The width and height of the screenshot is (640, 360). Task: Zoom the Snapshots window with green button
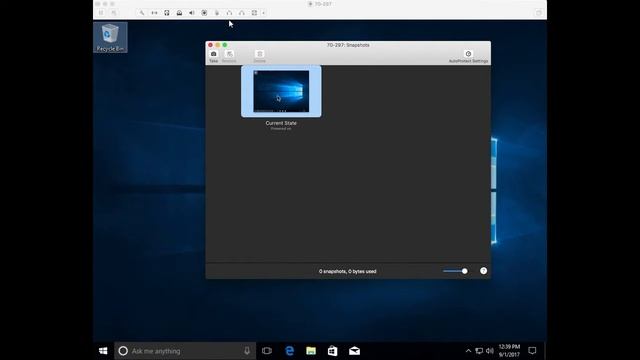(x=224, y=45)
